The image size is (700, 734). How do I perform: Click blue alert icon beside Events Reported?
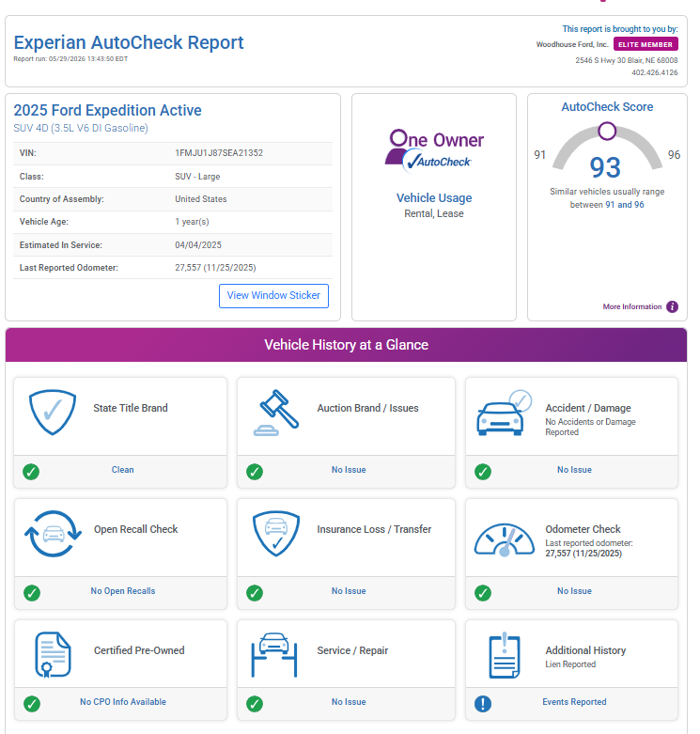483,704
